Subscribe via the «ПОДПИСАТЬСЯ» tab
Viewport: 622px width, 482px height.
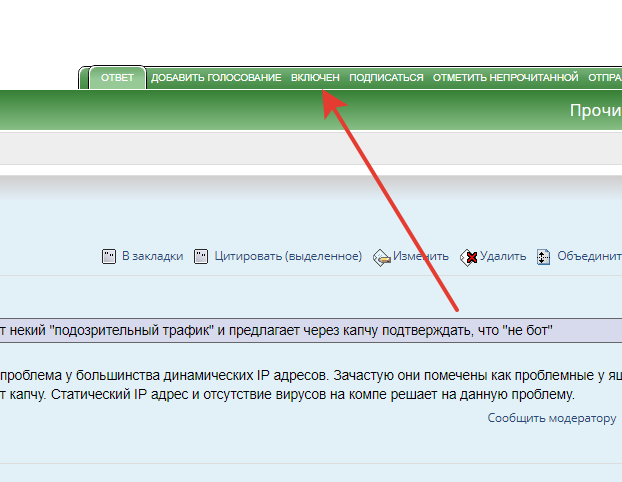[386, 78]
